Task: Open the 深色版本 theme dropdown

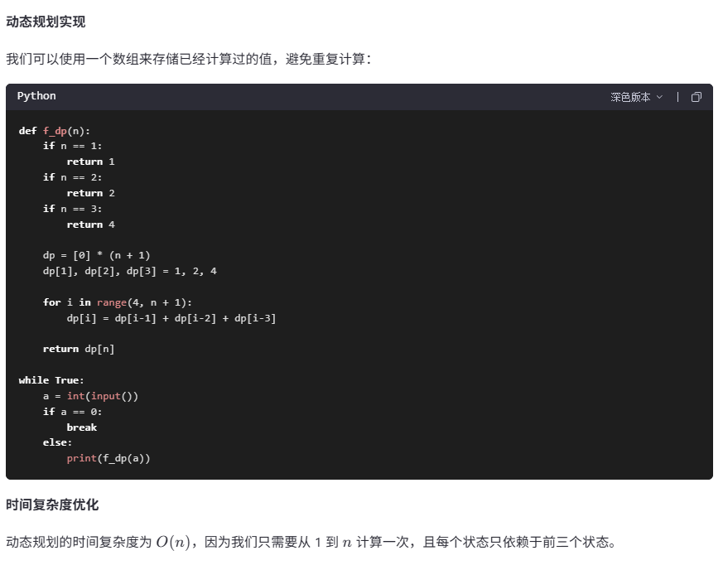Action: [636, 97]
